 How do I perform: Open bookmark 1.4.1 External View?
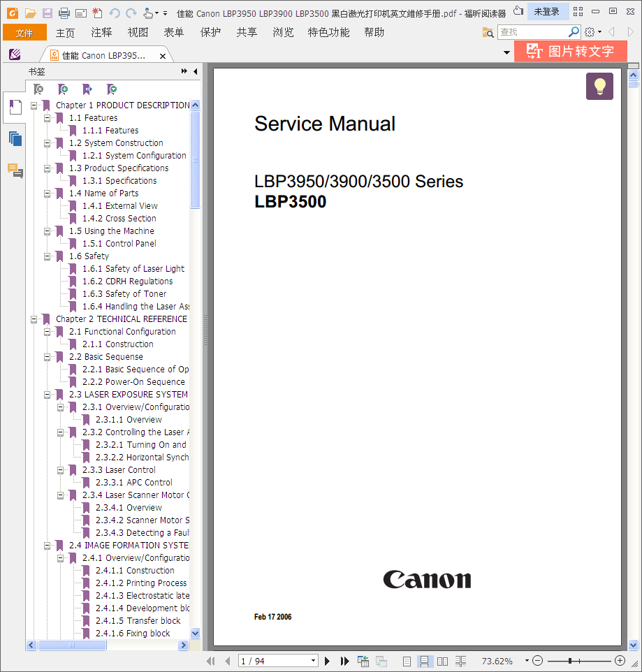[x=120, y=206]
